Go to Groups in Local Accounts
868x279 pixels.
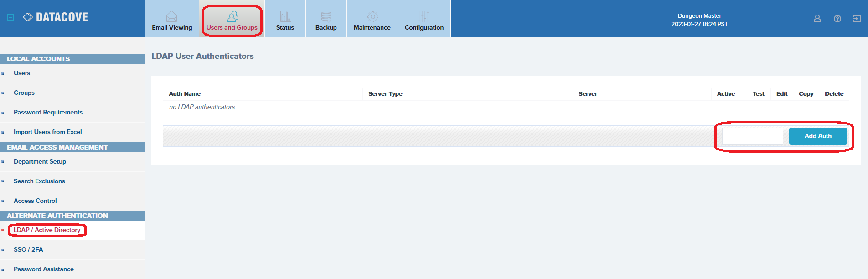point(24,93)
